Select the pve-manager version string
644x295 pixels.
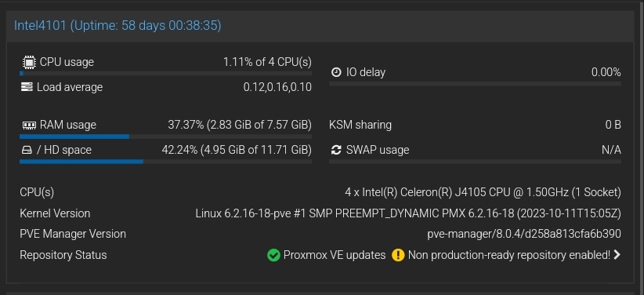tap(524, 234)
